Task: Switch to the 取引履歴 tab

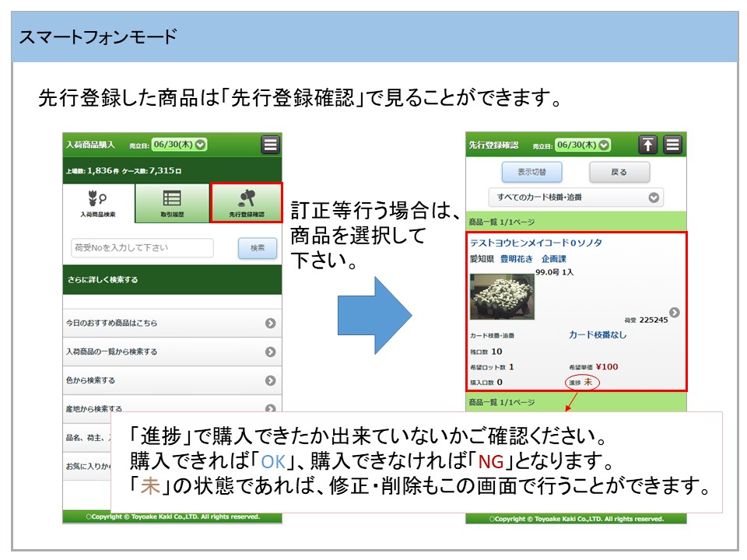Action: [x=172, y=203]
